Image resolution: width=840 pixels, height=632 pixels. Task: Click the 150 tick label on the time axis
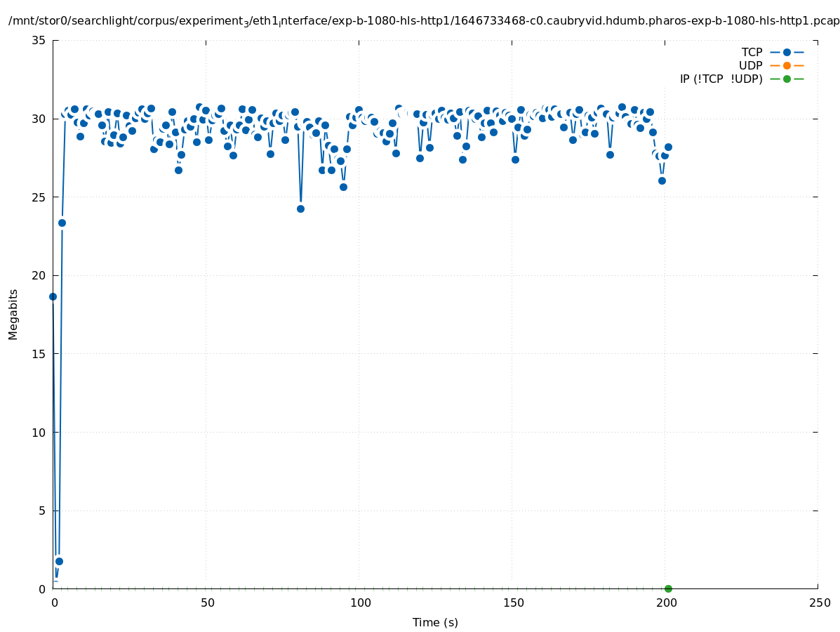tap(513, 603)
